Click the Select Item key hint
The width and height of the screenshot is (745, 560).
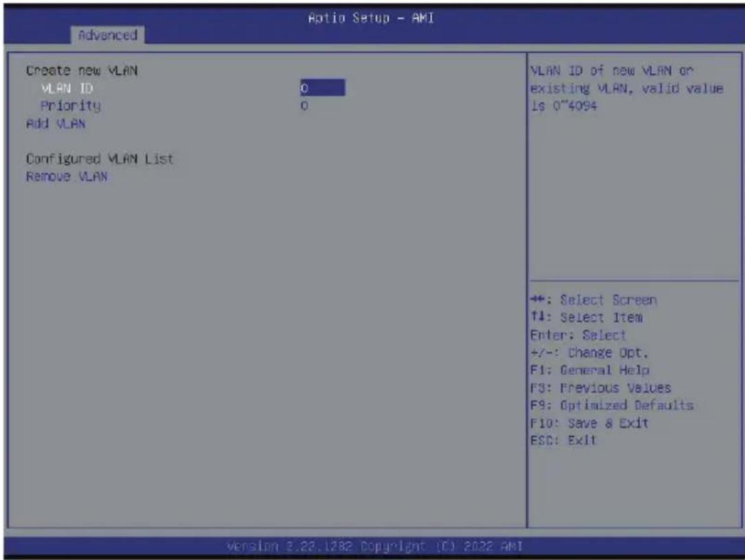point(587,317)
